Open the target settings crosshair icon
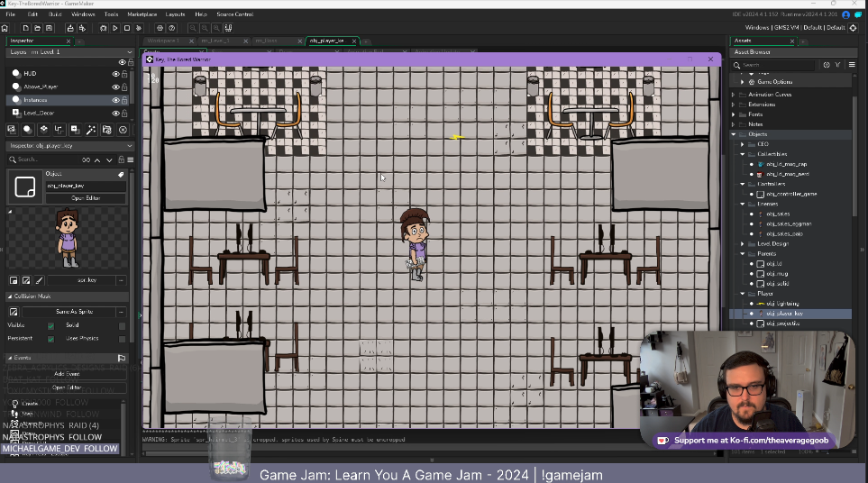Viewport: 868px width, 483px height. tap(853, 28)
